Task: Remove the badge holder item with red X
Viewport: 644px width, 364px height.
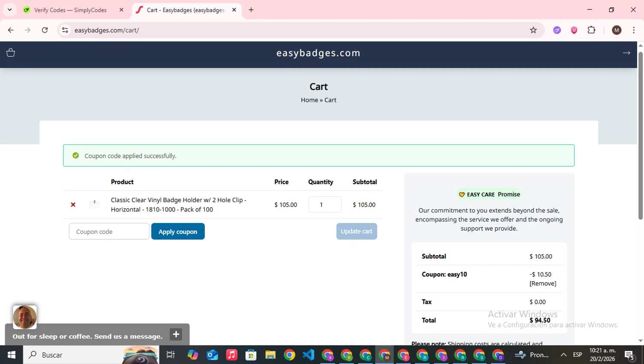Action: [x=73, y=205]
